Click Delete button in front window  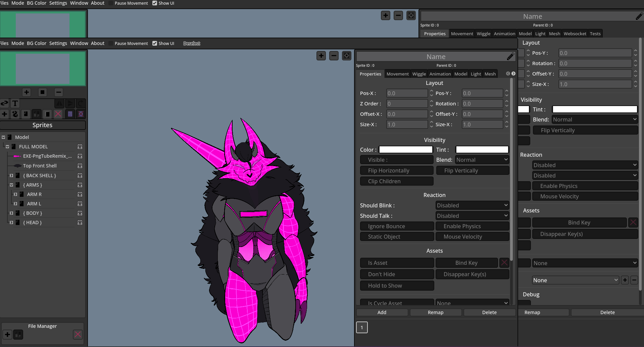pyautogui.click(x=489, y=312)
